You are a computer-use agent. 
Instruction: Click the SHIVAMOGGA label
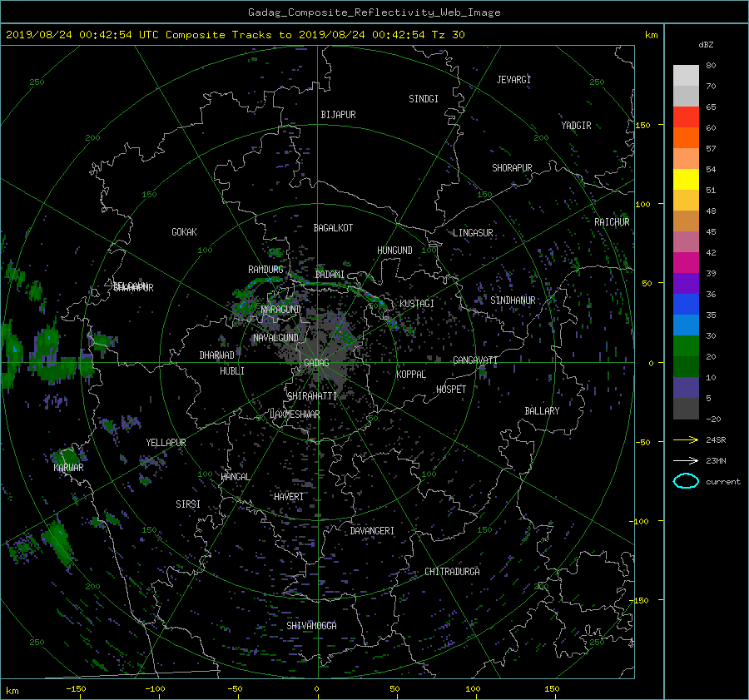(x=311, y=625)
